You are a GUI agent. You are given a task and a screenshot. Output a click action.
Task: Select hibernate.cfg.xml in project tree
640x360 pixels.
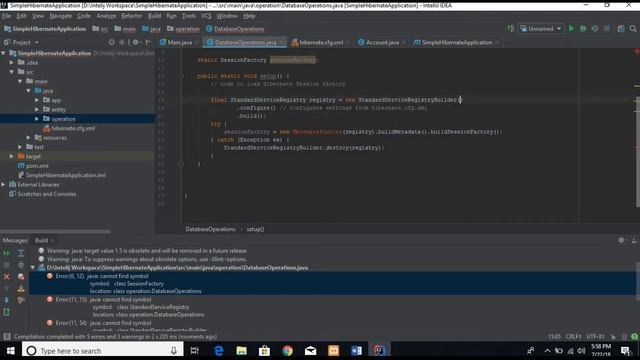73,128
